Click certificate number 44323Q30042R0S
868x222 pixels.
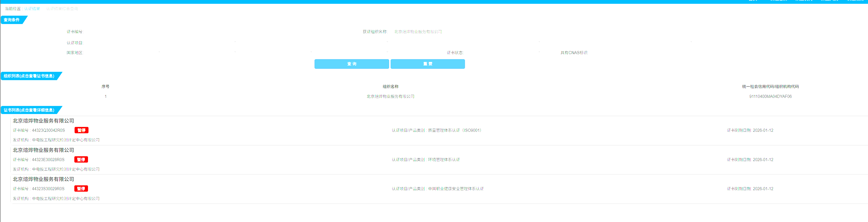48,130
